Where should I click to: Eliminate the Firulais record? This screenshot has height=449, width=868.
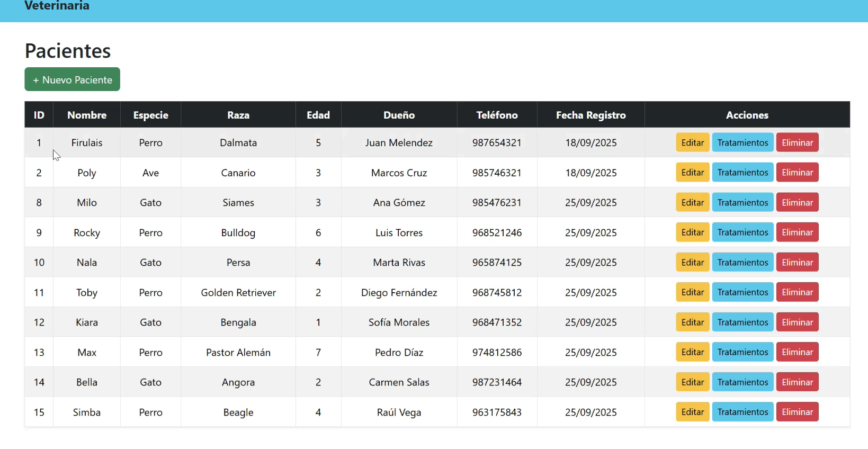[x=797, y=142]
